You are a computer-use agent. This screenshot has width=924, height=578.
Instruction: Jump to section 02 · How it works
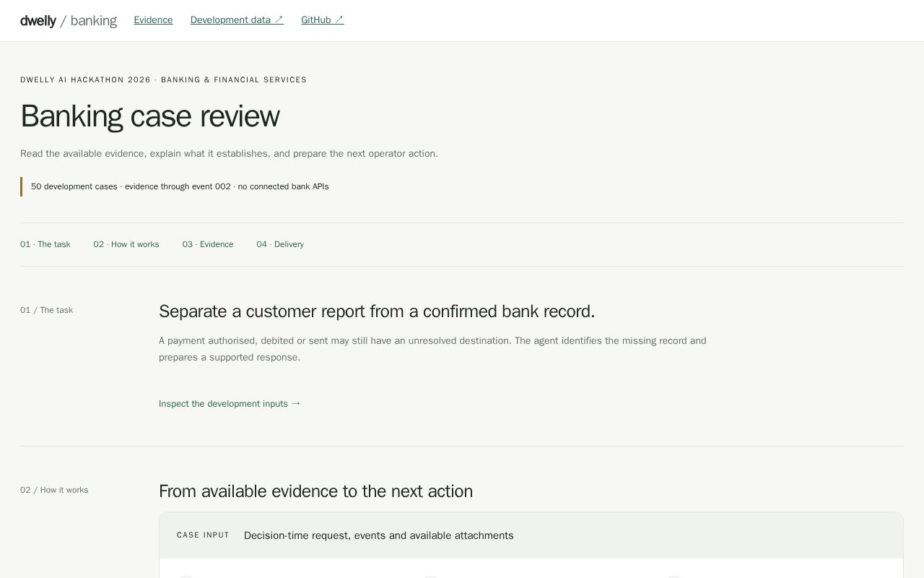coord(126,244)
